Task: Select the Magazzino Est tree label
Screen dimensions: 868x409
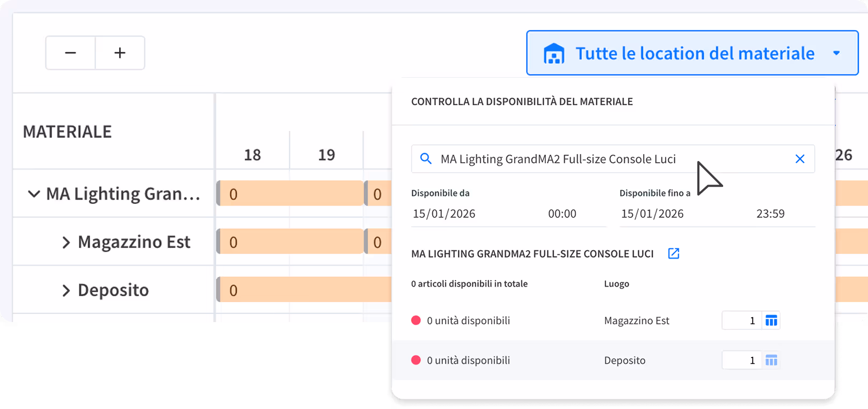Action: 134,242
